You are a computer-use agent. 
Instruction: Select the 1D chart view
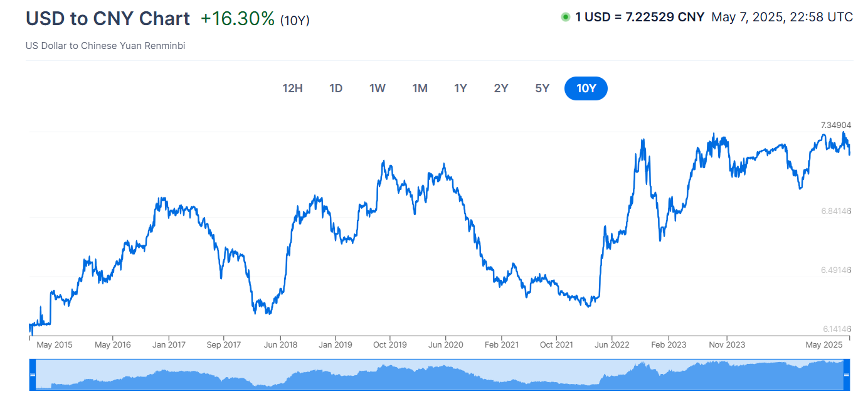pyautogui.click(x=336, y=88)
